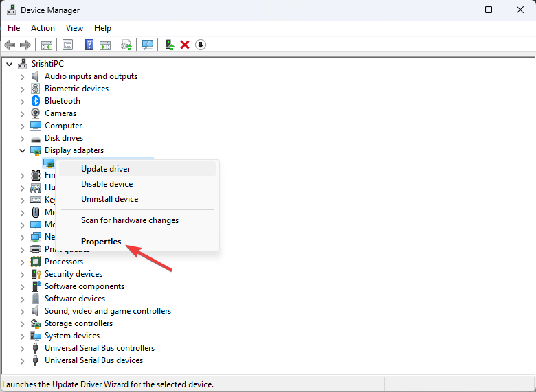This screenshot has height=392, width=536.
Task: Expand Sound, video and game controllers
Action: (23, 312)
